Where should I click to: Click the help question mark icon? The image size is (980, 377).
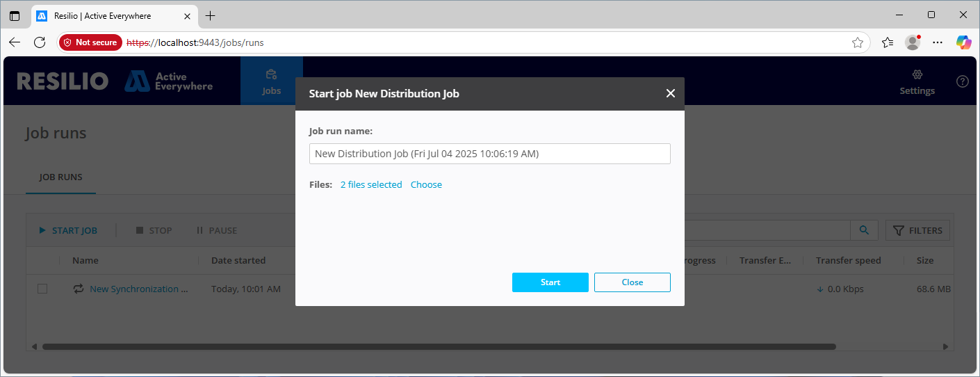[962, 81]
